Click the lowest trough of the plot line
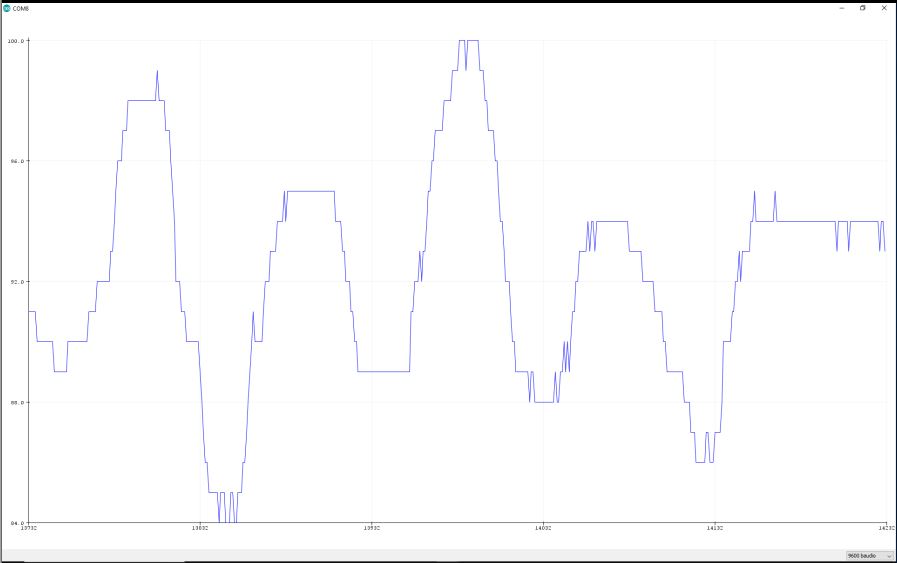The height and width of the screenshot is (563, 897). click(228, 521)
